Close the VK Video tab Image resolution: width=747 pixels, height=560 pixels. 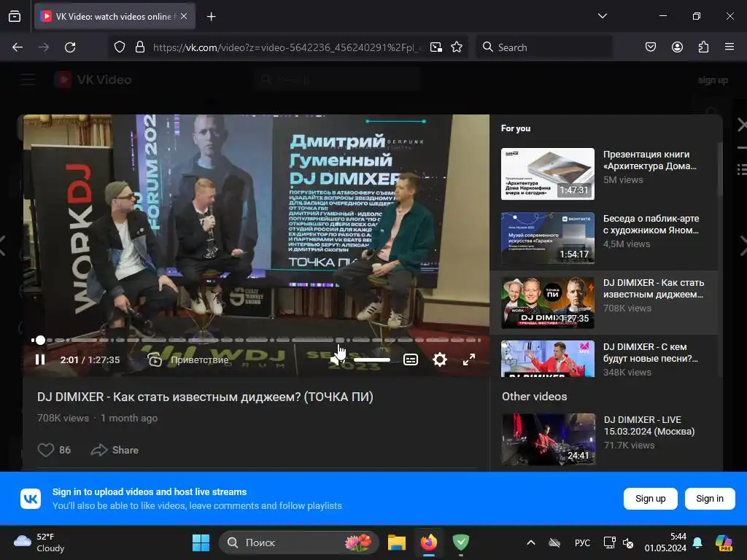pos(184,16)
